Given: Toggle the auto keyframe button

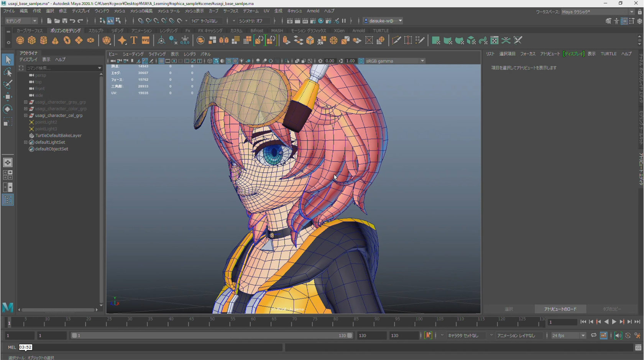Looking at the screenshot, I should (428, 335).
